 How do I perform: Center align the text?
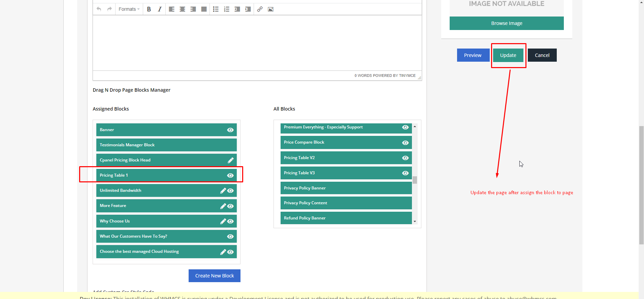pyautogui.click(x=182, y=9)
